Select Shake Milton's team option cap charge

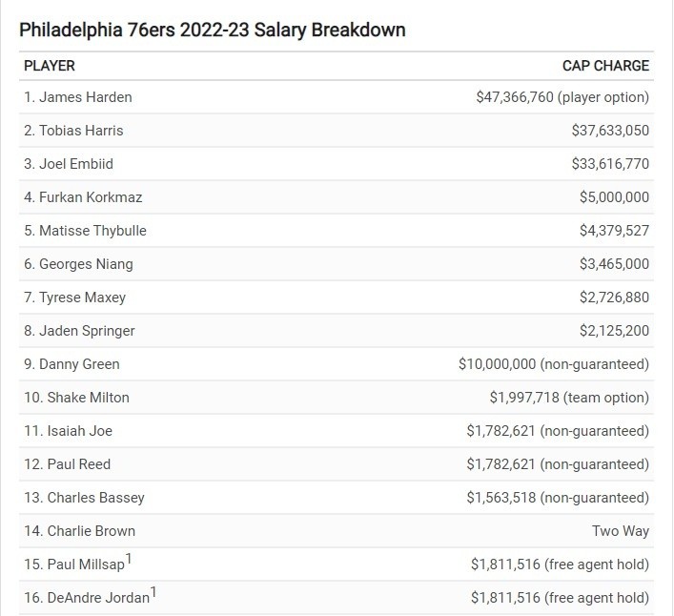pyautogui.click(x=569, y=398)
